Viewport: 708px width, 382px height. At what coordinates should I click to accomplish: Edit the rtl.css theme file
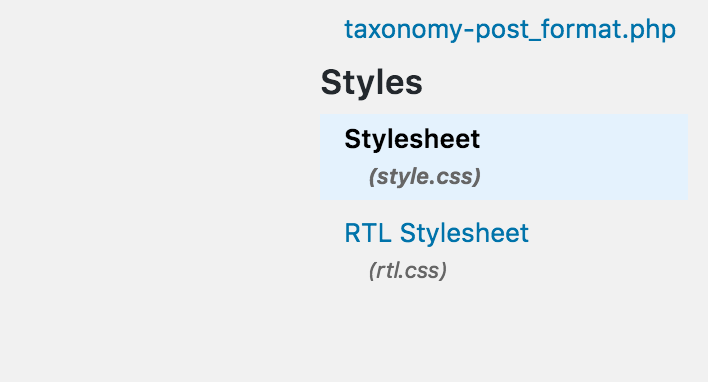click(436, 233)
